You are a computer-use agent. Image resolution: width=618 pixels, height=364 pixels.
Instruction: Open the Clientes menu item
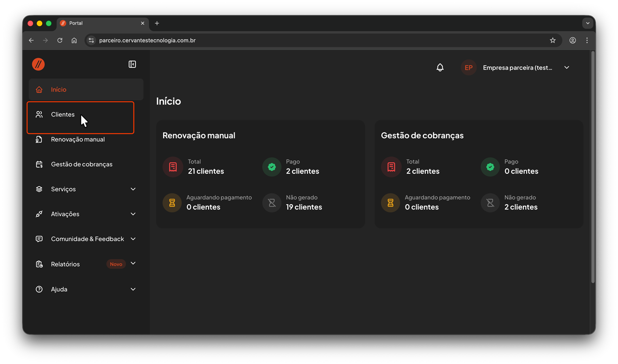tap(63, 114)
